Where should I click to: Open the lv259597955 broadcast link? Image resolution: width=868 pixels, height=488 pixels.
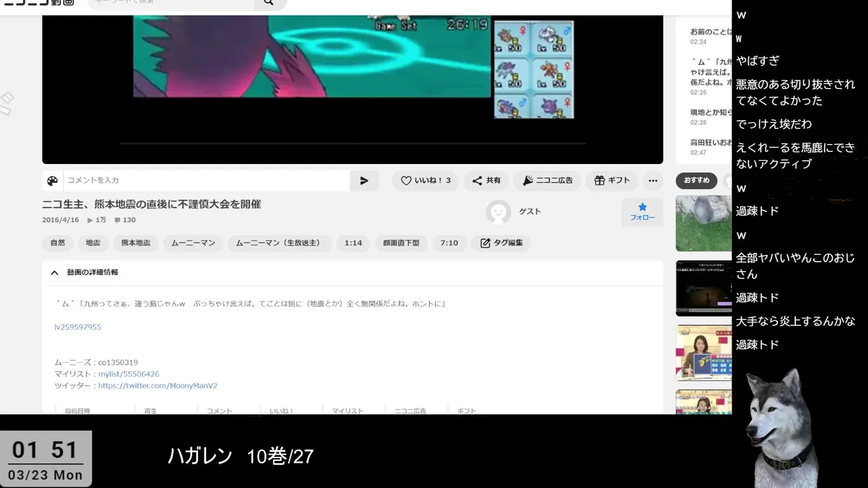tap(78, 327)
